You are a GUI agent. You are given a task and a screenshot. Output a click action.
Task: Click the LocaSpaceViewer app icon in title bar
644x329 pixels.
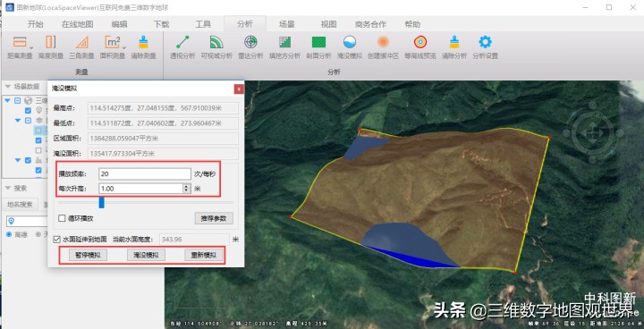(x=10, y=7)
